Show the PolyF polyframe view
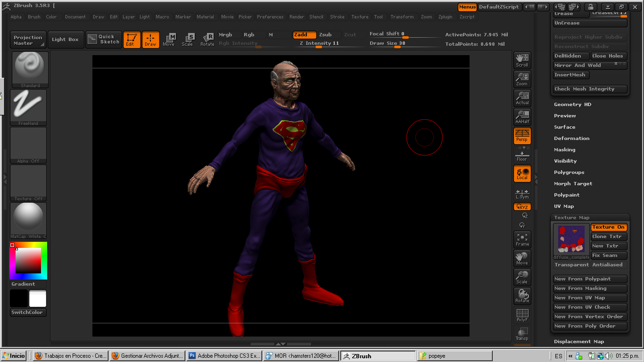 point(522,315)
